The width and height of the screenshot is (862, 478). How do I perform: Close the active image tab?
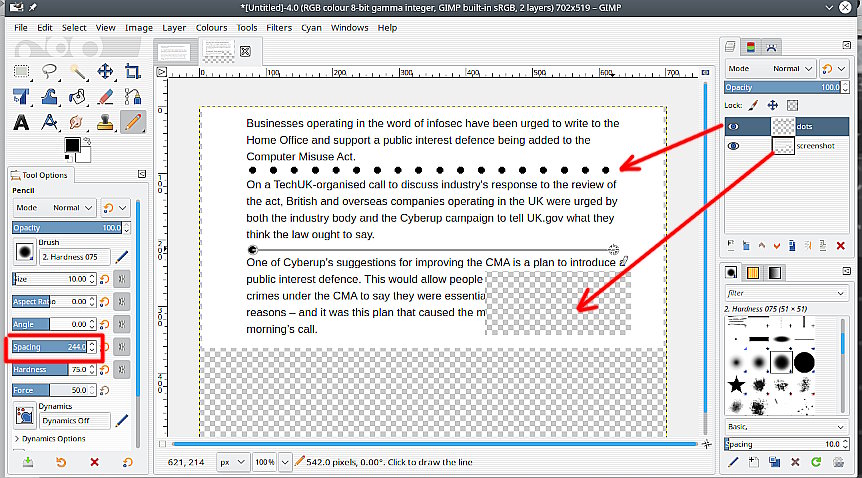[x=245, y=51]
